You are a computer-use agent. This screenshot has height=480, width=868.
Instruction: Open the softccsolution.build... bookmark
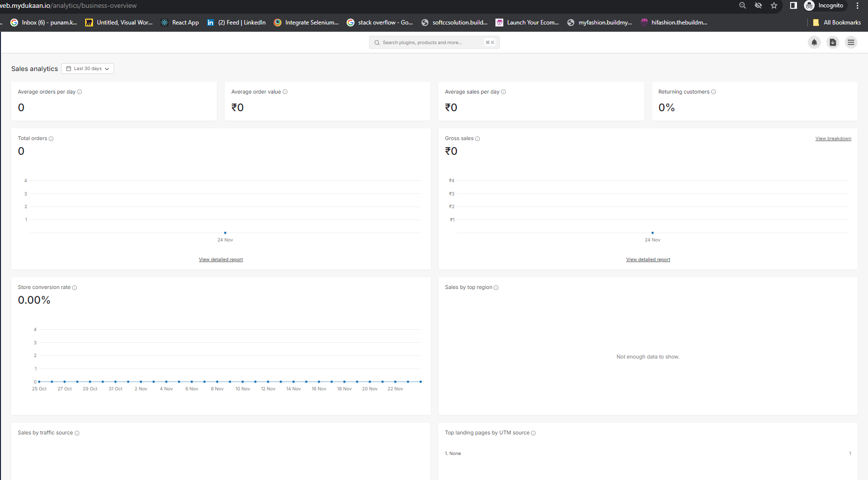pos(454,23)
